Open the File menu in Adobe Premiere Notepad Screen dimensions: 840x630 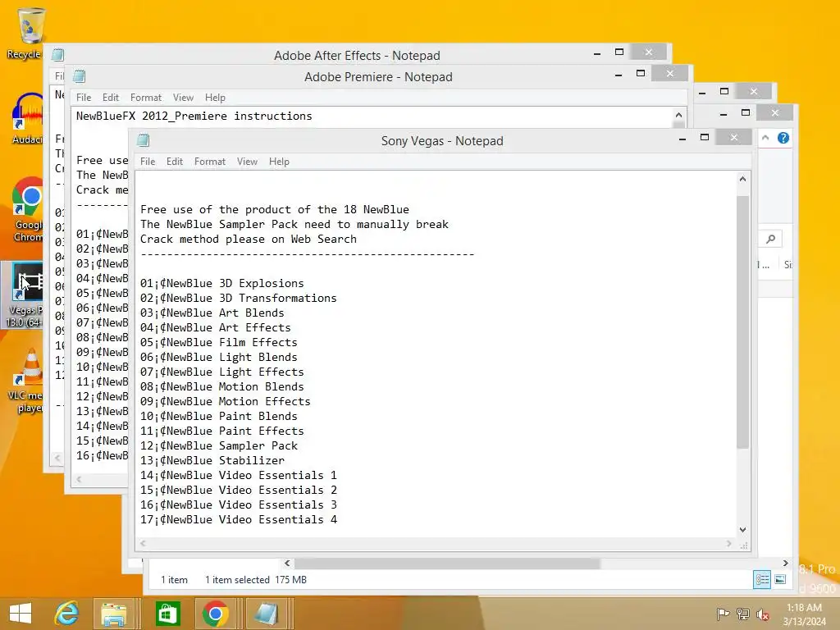tap(84, 98)
